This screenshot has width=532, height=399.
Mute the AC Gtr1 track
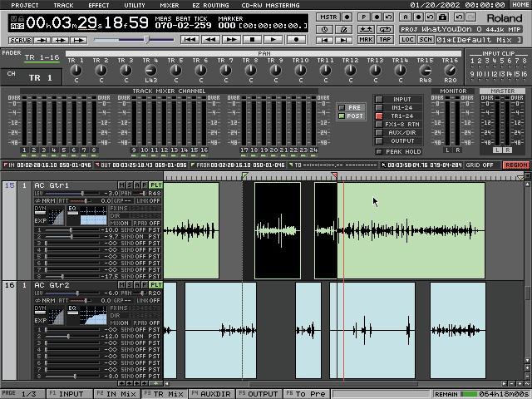pyautogui.click(x=121, y=185)
